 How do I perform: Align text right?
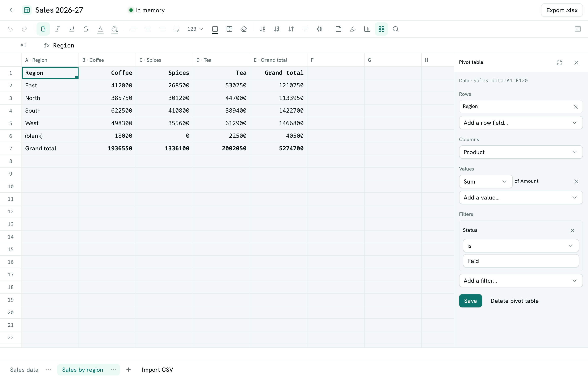[162, 29]
